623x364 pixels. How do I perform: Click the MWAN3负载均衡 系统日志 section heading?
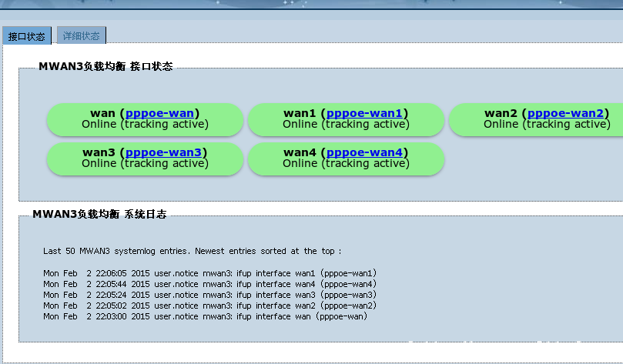99,214
